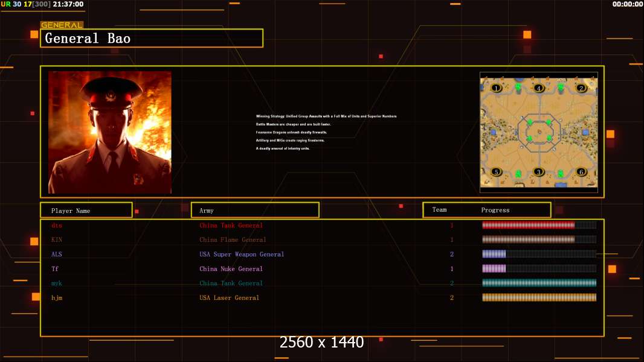Click team number in dts row
The height and width of the screenshot is (362, 644).
(452, 225)
